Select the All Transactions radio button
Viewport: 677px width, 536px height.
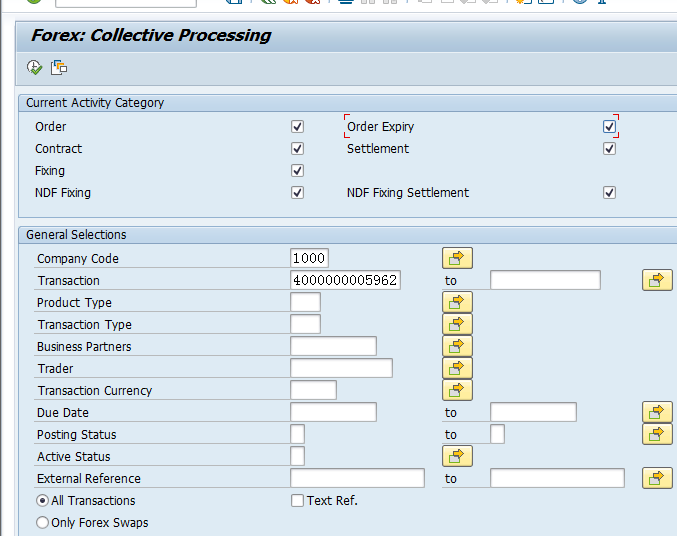(x=42, y=501)
